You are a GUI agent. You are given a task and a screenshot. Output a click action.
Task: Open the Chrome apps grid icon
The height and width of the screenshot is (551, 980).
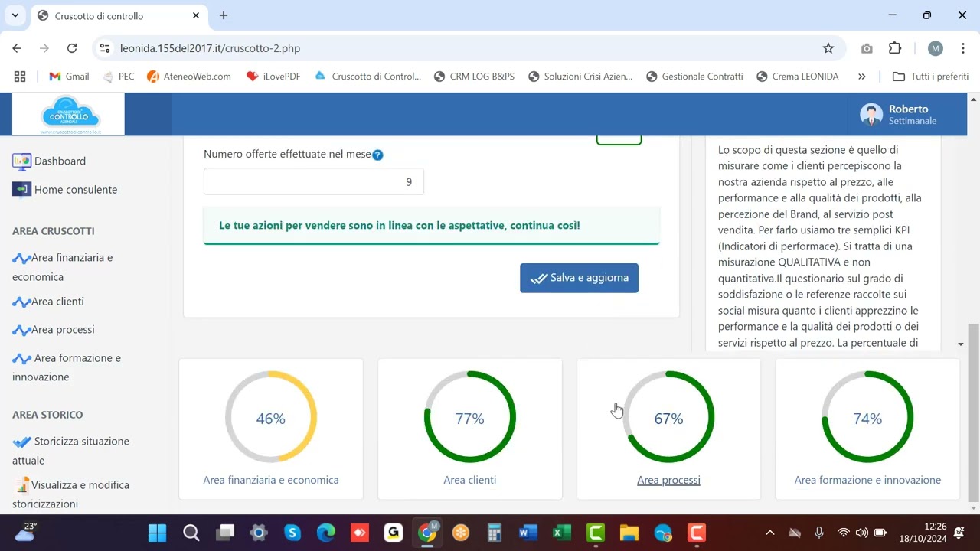point(20,77)
